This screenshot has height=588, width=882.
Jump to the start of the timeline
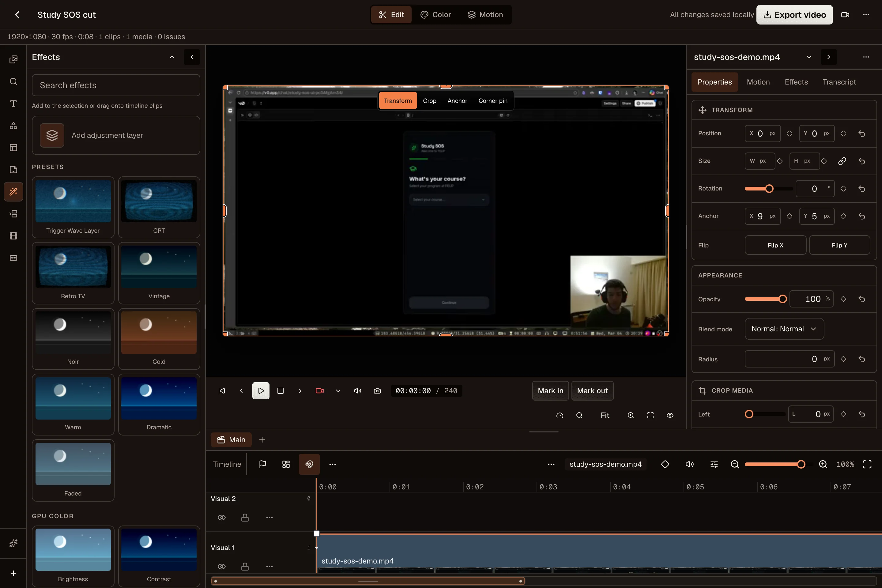pyautogui.click(x=222, y=391)
